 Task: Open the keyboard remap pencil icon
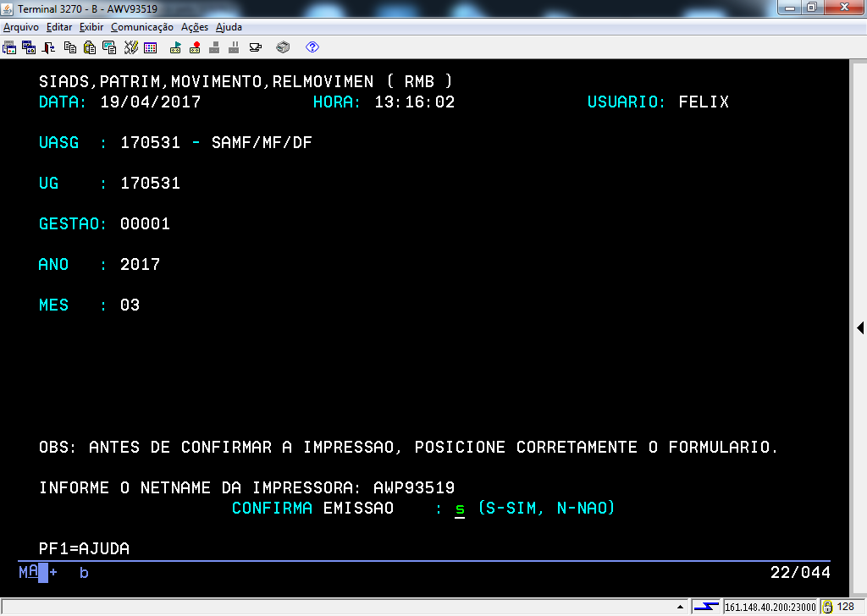(130, 47)
